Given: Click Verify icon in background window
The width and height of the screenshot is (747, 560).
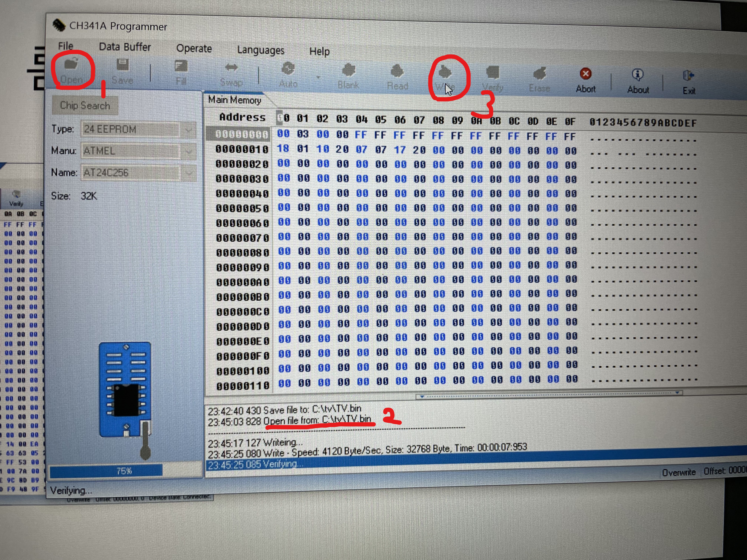Looking at the screenshot, I should tap(16, 198).
